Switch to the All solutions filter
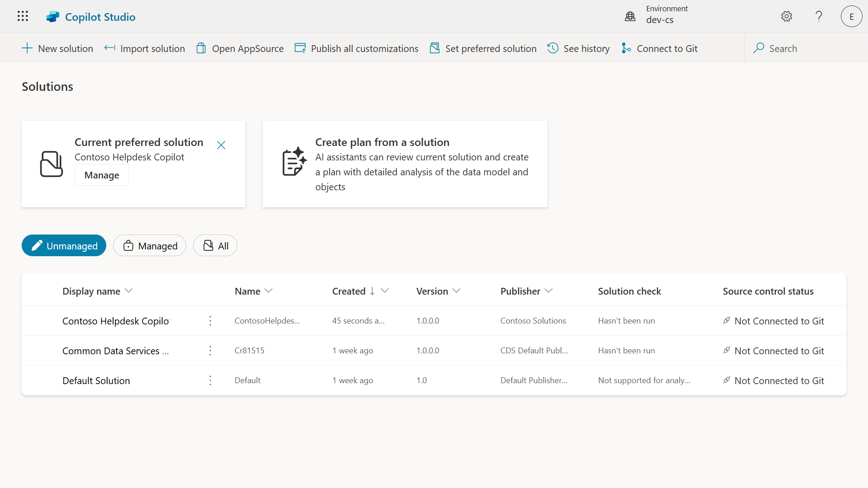Image resolution: width=868 pixels, height=488 pixels. tap(215, 246)
